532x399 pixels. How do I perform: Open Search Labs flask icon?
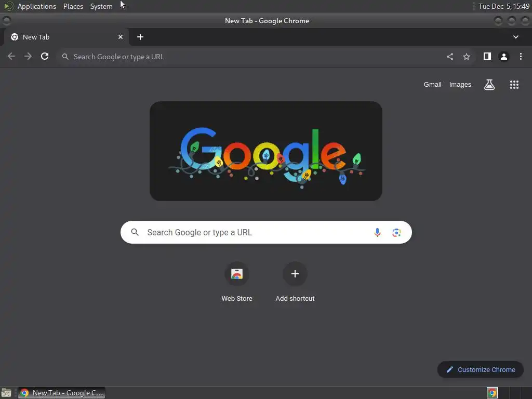click(489, 85)
